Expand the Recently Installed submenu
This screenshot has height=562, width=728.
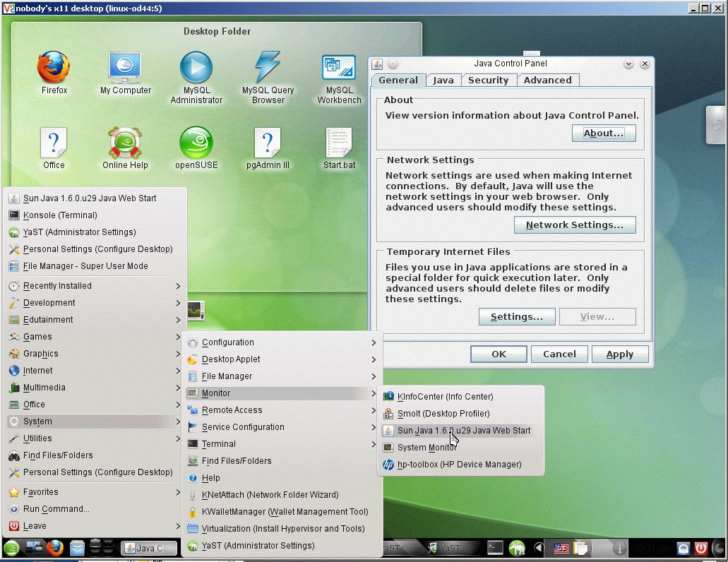point(95,286)
